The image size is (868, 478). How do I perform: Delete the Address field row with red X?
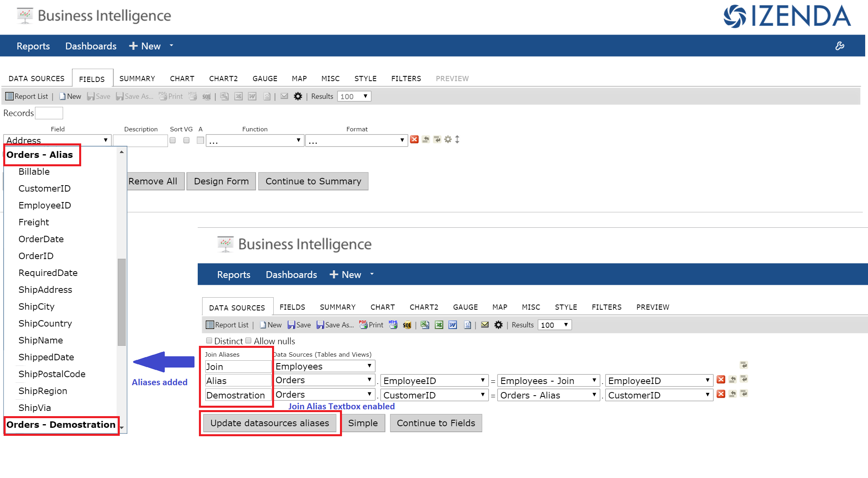pyautogui.click(x=414, y=139)
